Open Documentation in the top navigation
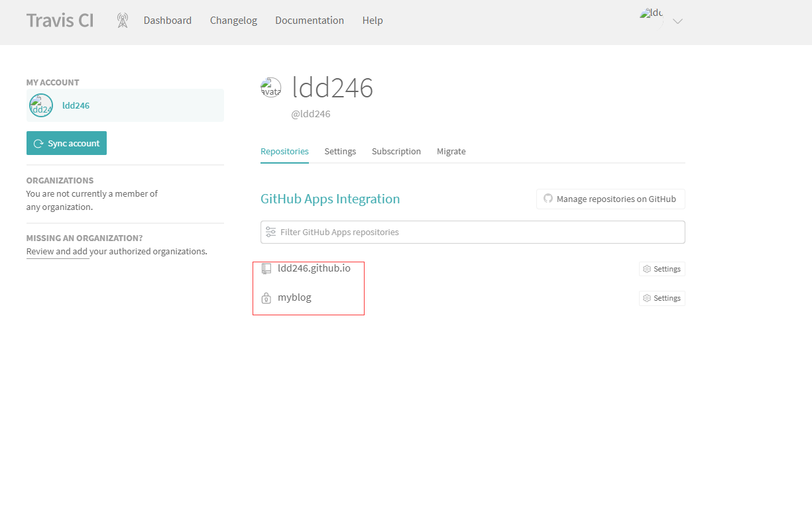The width and height of the screenshot is (812, 514). (x=310, y=21)
